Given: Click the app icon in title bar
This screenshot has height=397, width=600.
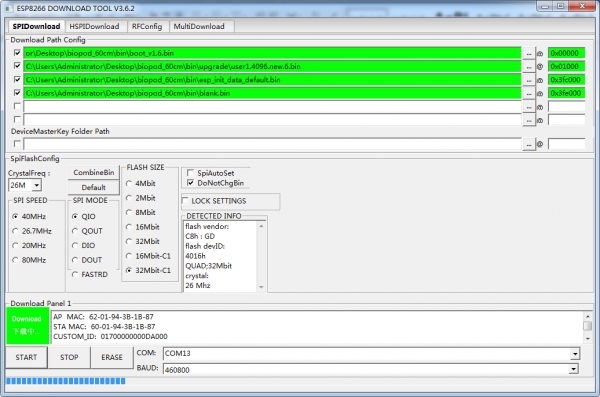Looking at the screenshot, I should point(9,8).
